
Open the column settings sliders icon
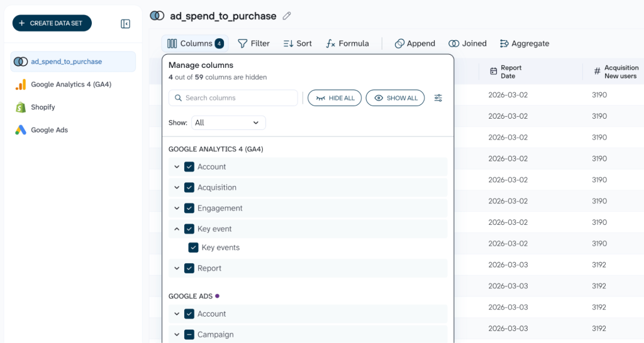pos(438,98)
